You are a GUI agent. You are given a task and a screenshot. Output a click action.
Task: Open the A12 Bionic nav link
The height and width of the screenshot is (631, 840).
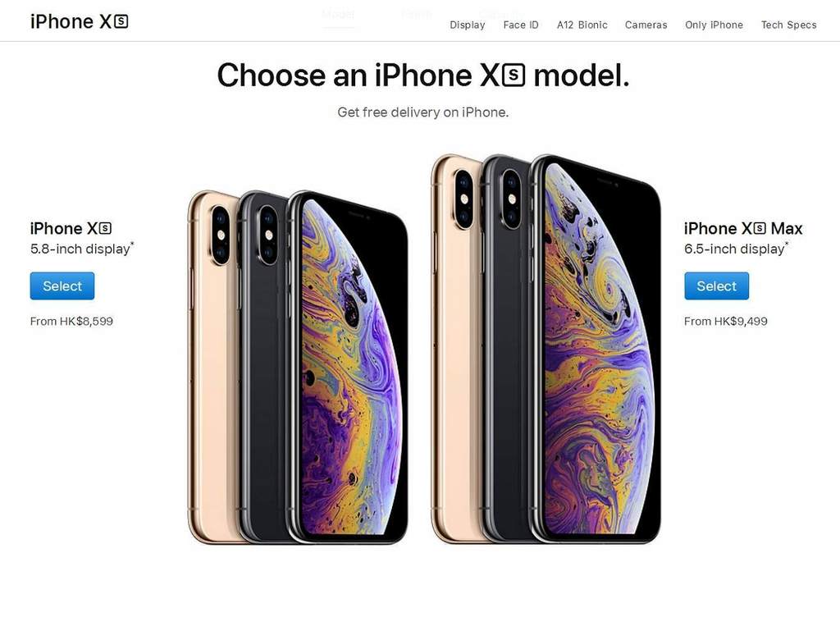582,25
